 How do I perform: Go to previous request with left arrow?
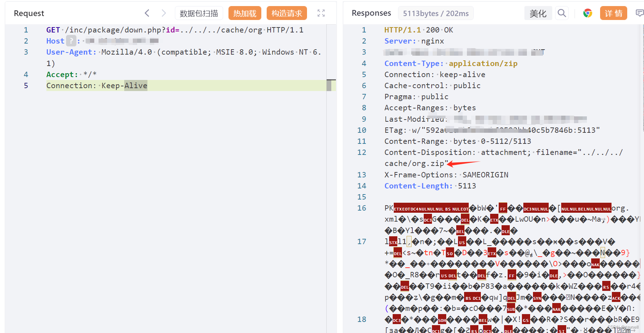click(147, 13)
